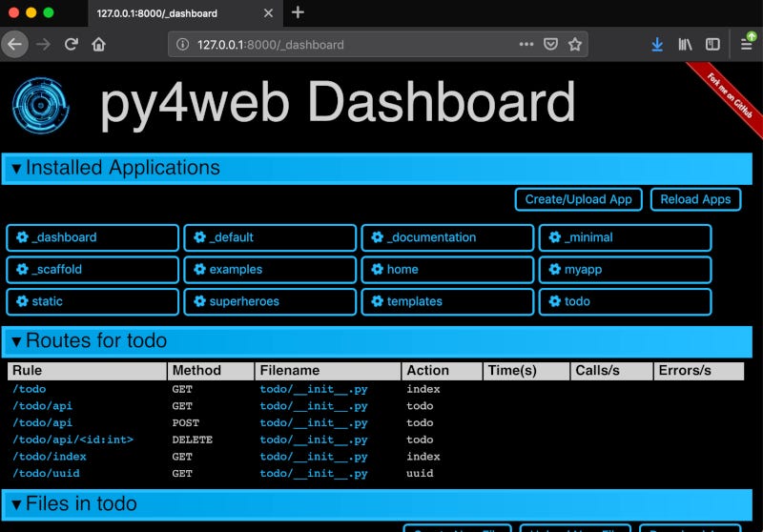
Task: Open Firefox hamburger menu
Action: (x=747, y=45)
